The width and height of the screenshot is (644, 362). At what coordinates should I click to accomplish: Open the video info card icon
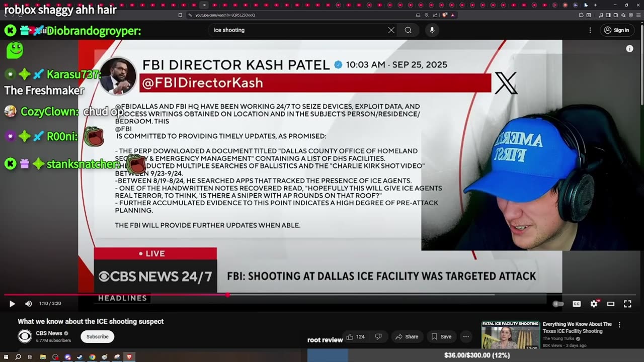point(629,49)
